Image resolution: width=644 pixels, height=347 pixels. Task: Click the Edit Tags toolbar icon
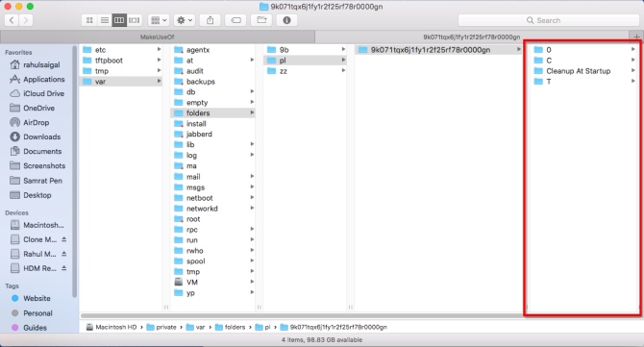[x=235, y=20]
